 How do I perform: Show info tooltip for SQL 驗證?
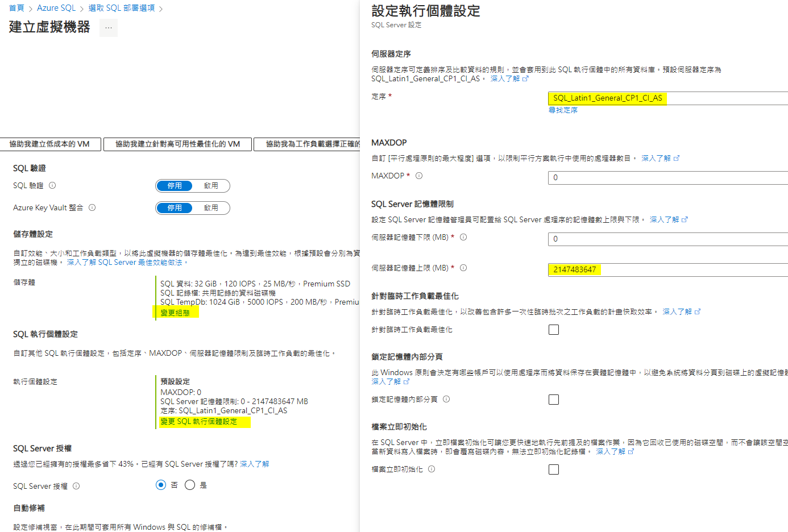coord(52,185)
